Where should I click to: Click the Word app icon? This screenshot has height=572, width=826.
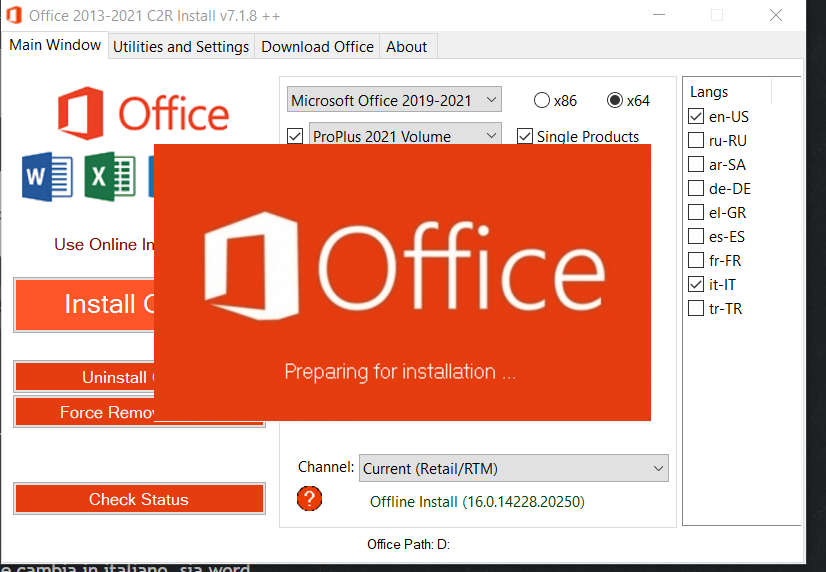(x=47, y=176)
